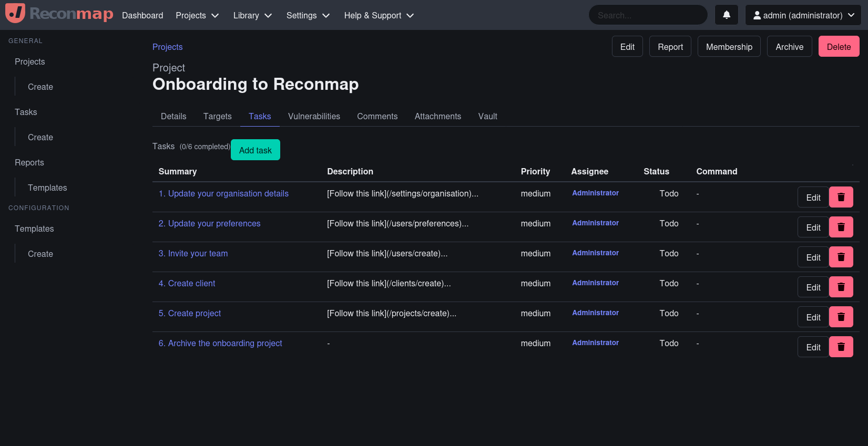Edit task Update your preferences
The width and height of the screenshot is (868, 446).
[x=813, y=227]
